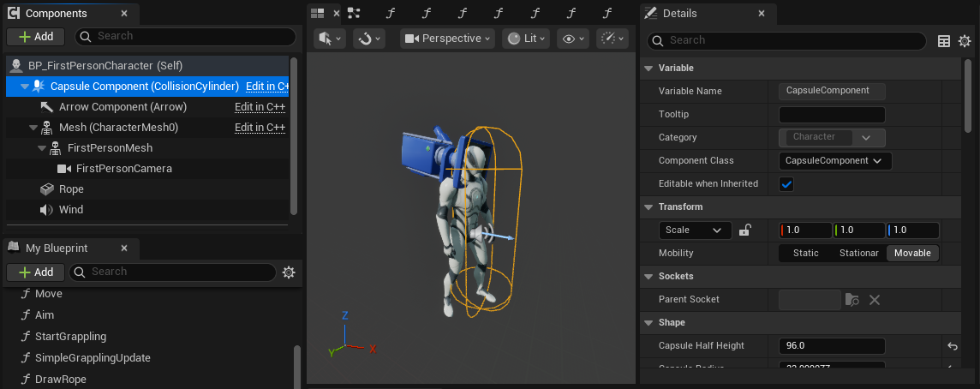This screenshot has height=389, width=980.
Task: Click Add in the Components panel
Action: click(36, 36)
